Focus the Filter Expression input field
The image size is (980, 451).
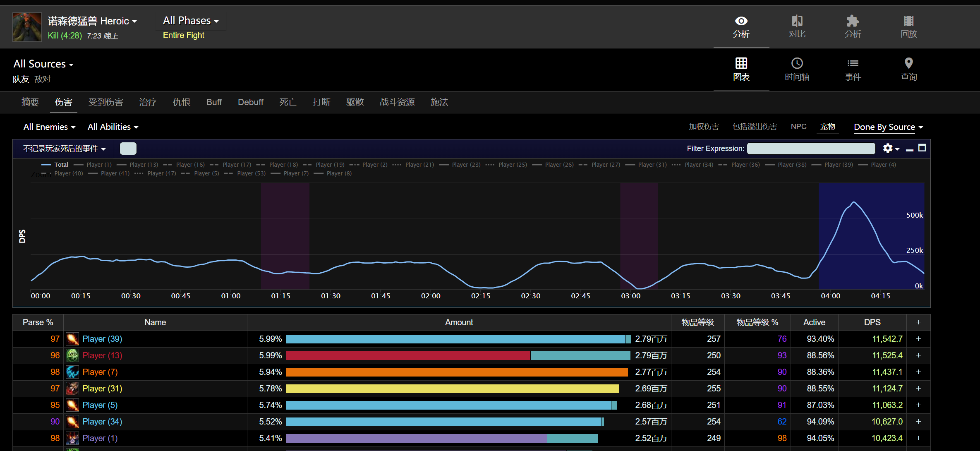click(811, 149)
